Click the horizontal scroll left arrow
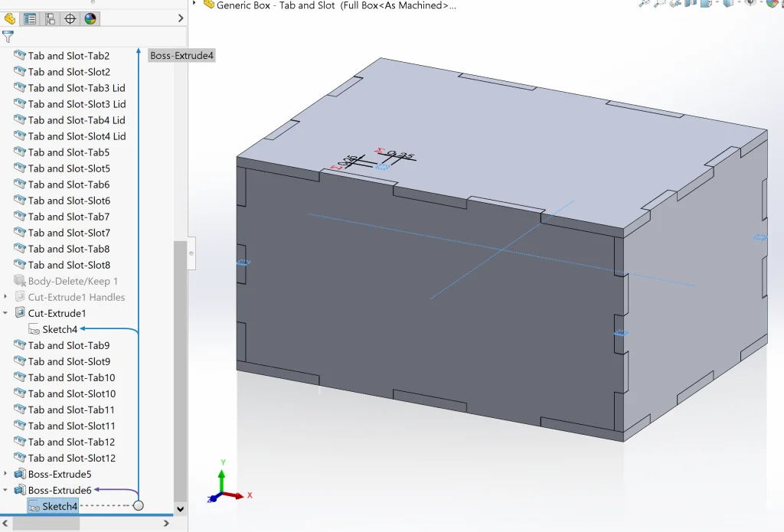 5,524
